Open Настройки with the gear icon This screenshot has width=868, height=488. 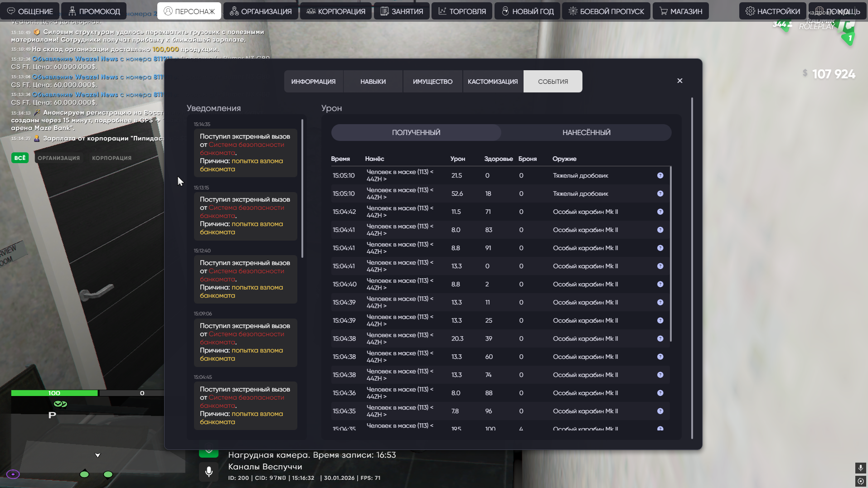point(772,11)
